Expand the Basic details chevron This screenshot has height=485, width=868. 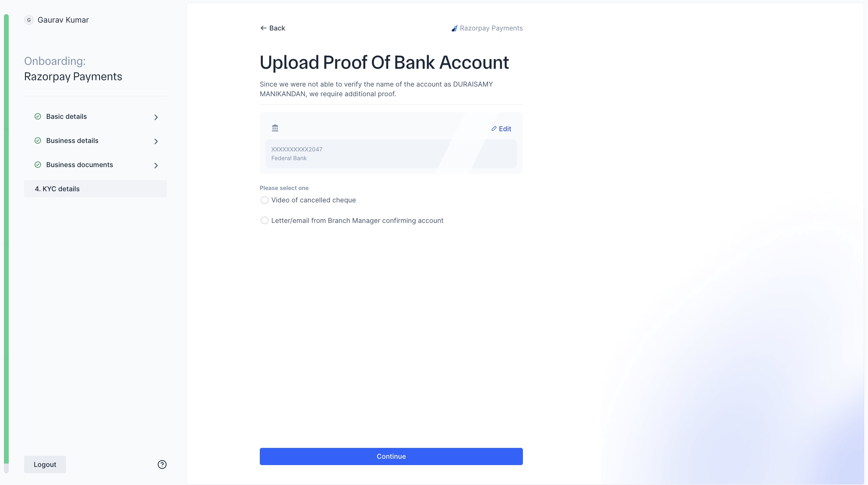pyautogui.click(x=156, y=117)
